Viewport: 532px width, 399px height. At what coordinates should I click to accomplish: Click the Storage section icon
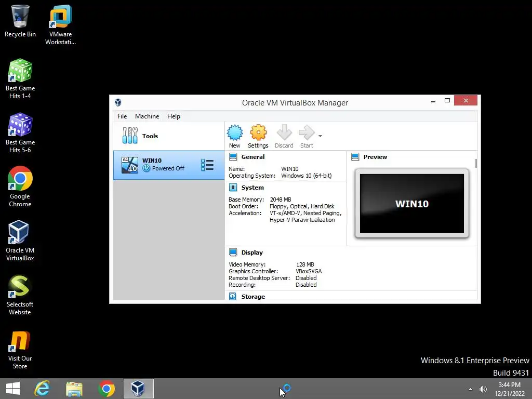(x=233, y=297)
